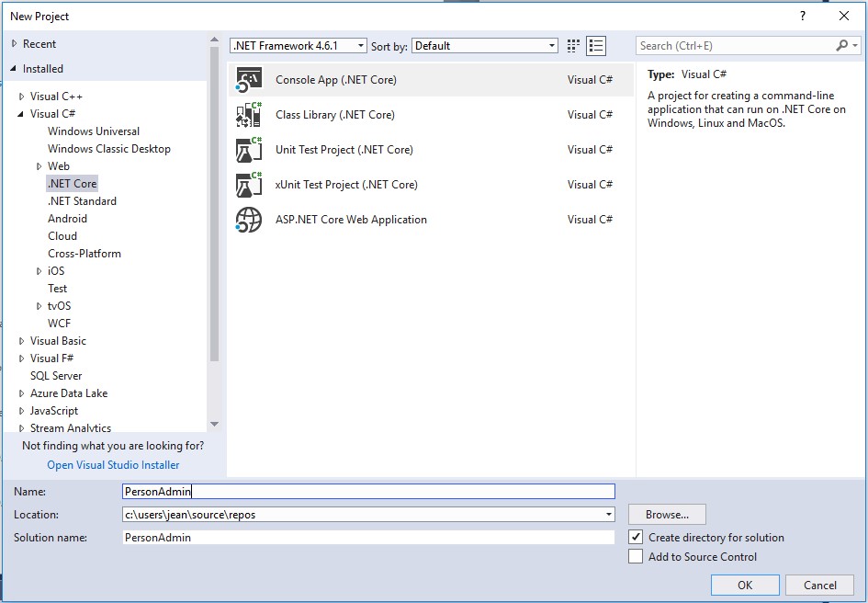Image resolution: width=868 pixels, height=603 pixels.
Task: Click the project Name input field
Action: tap(368, 491)
